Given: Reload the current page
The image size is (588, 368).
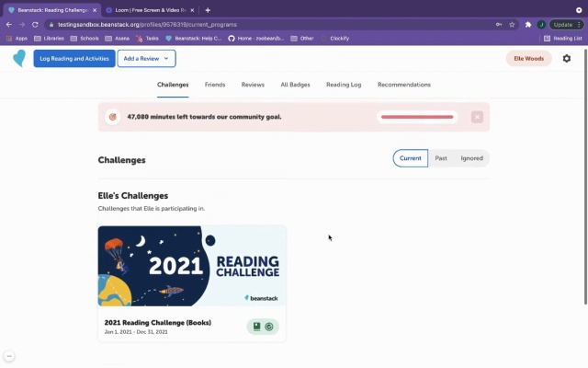Looking at the screenshot, I should (35, 25).
